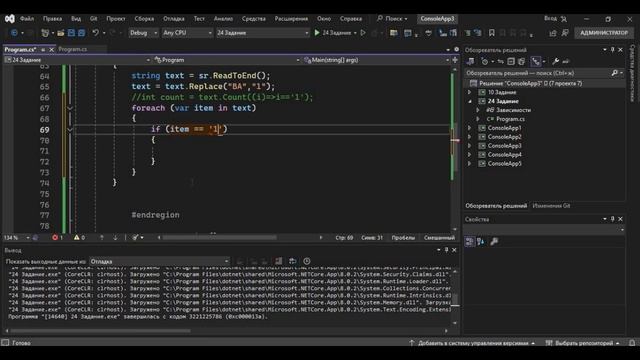Screen dimensions: 640x360
Task: Open the Сборка menu
Action: [x=144, y=19]
